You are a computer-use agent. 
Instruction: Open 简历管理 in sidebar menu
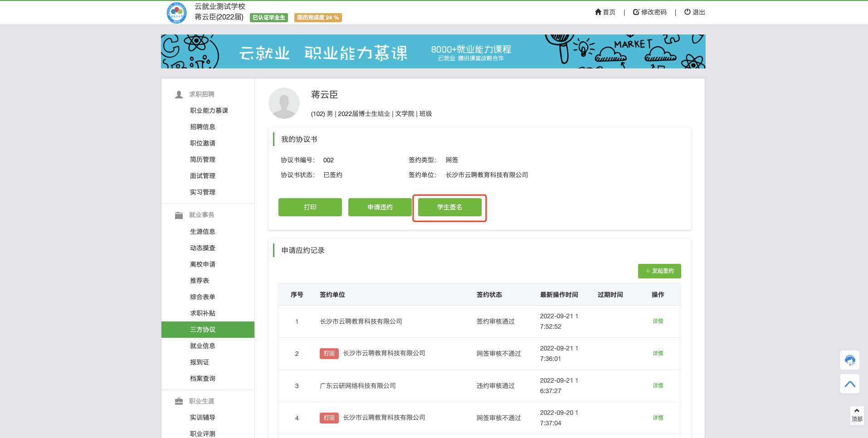tap(203, 160)
